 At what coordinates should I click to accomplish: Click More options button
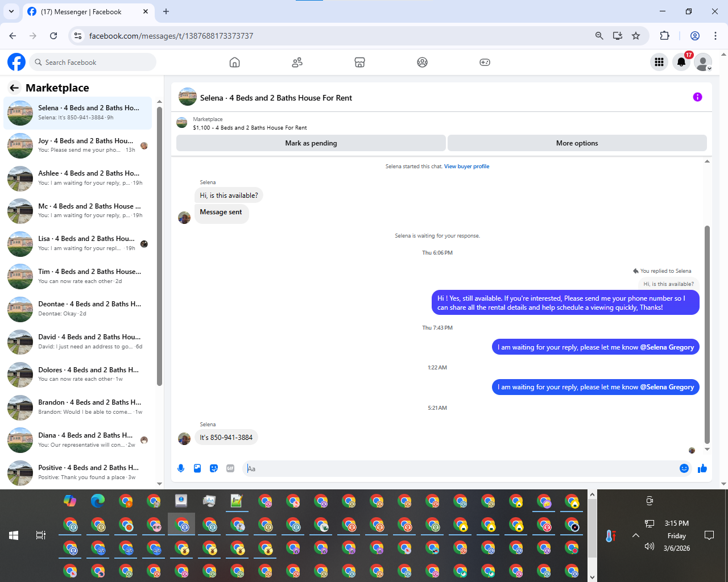(x=577, y=143)
